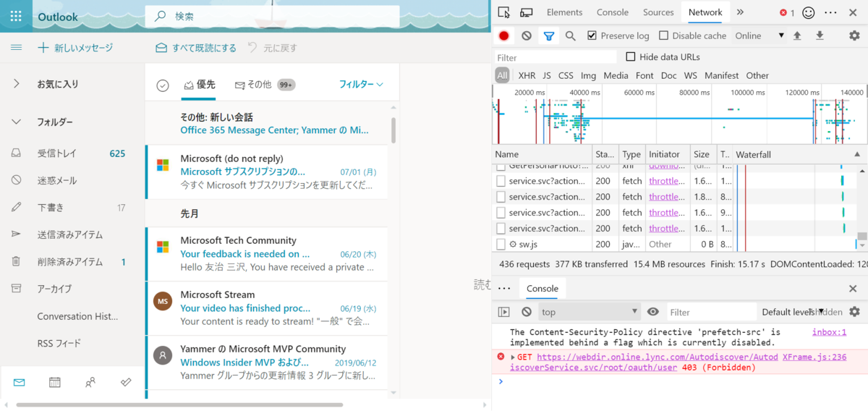
Task: Open その他: 新しい会話 notification row
Action: point(266,123)
